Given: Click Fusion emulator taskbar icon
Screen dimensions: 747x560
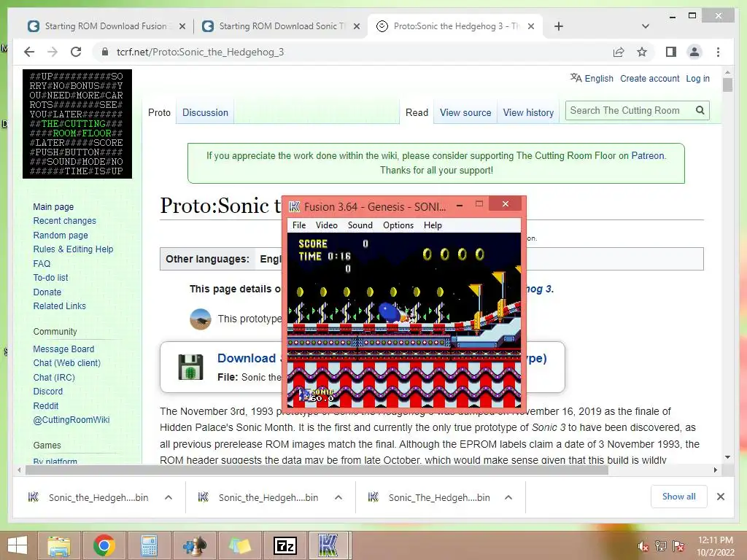Looking at the screenshot, I should click(329, 545).
